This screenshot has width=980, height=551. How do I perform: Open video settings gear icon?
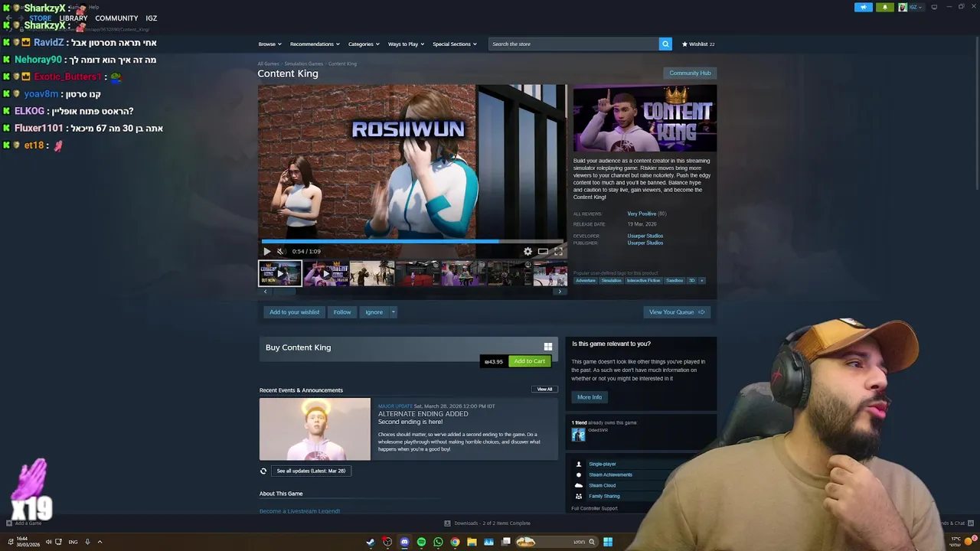528,251
